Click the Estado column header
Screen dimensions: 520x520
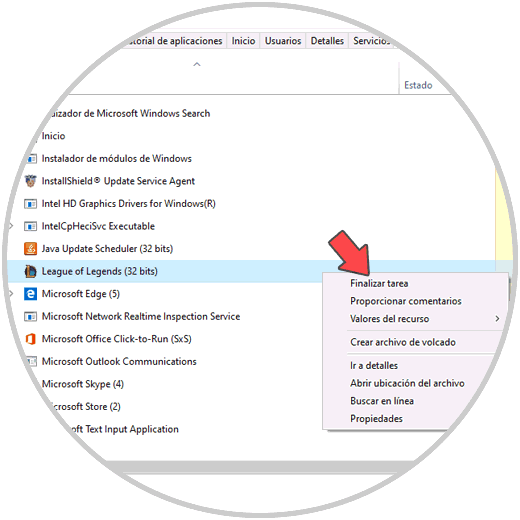(x=418, y=85)
